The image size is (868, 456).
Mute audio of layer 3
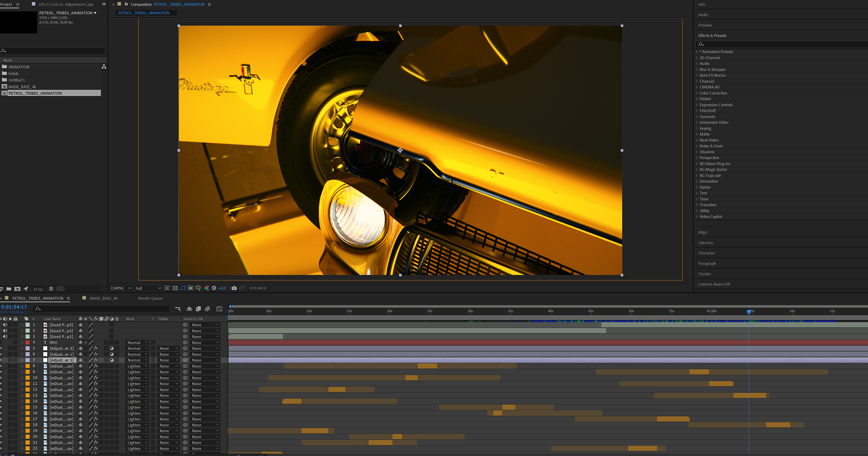pos(5,337)
